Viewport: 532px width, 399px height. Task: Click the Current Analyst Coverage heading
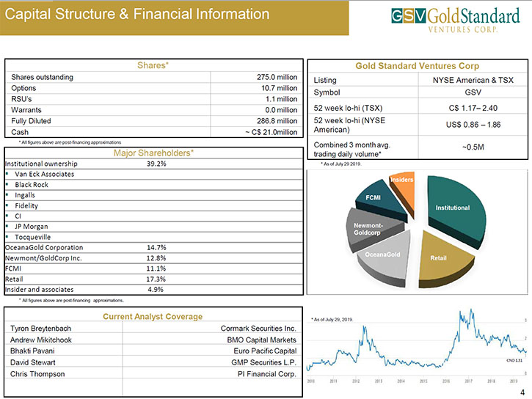(x=153, y=317)
